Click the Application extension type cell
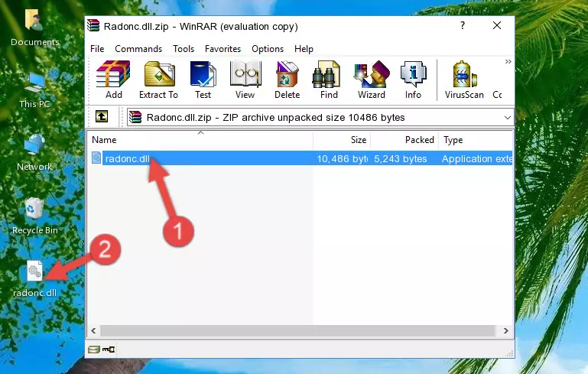The image size is (588, 374). (477, 158)
